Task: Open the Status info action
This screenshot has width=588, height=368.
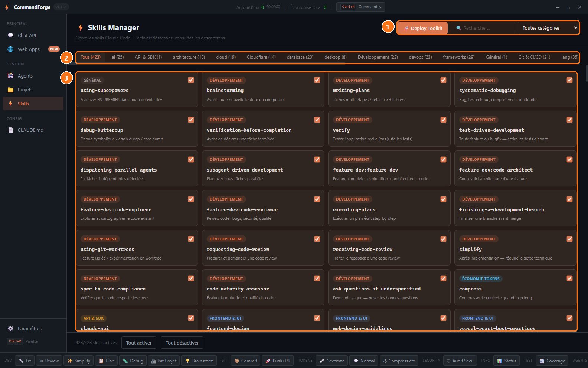Action: (507, 361)
